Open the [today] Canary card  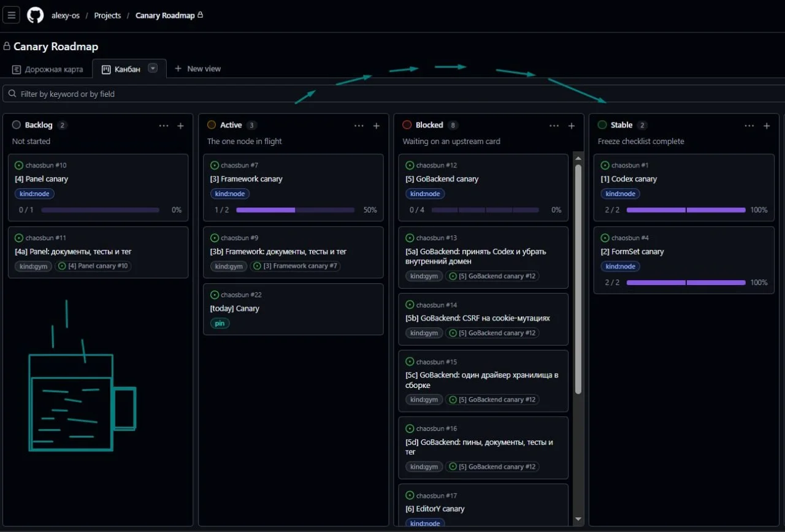(x=235, y=308)
